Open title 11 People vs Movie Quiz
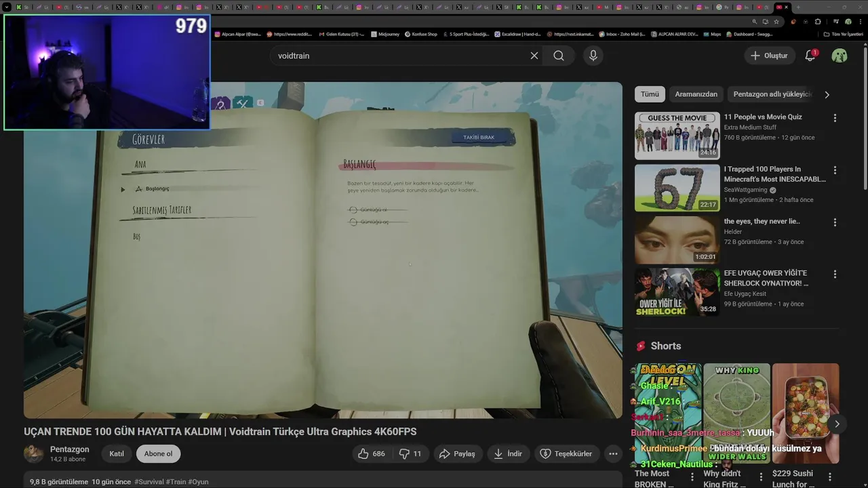Image resolution: width=868 pixels, height=488 pixels. coord(763,117)
